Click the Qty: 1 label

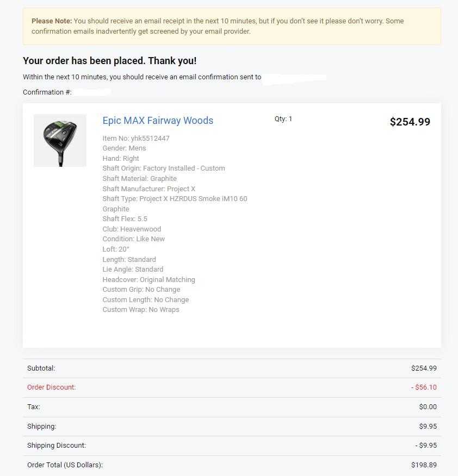point(283,119)
